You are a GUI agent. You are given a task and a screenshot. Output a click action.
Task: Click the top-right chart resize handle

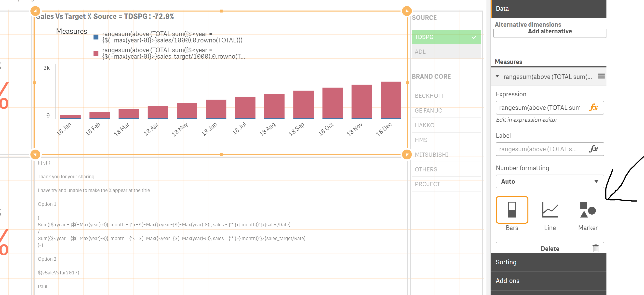(x=407, y=11)
